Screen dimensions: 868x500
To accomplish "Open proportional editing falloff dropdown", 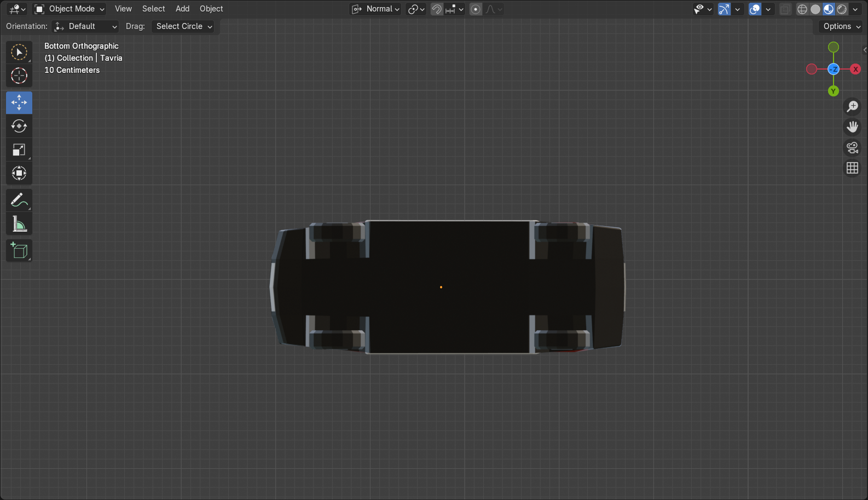I will tap(494, 9).
